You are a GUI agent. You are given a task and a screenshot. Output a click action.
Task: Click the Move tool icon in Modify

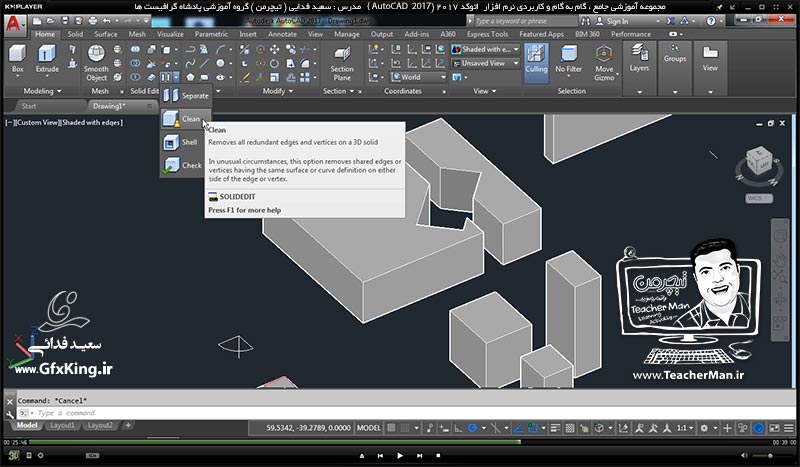274,50
